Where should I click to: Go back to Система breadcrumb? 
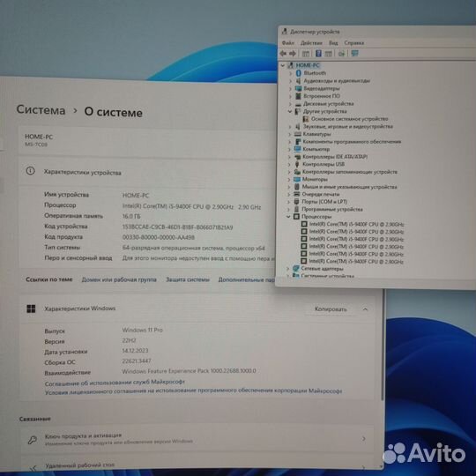click(x=41, y=110)
